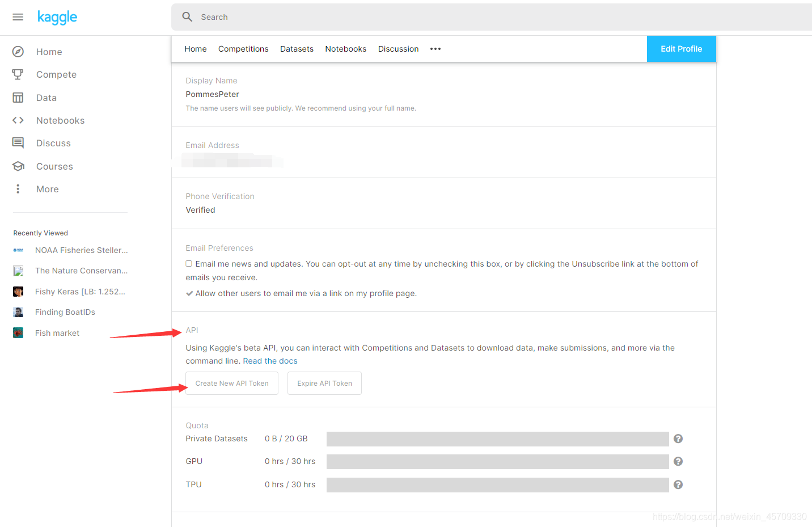Click the Discuss comment icon

point(18,143)
